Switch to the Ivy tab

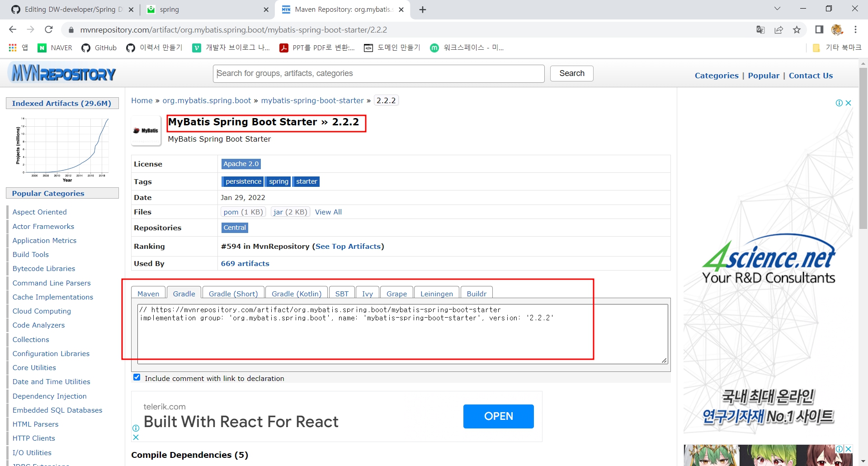pos(368,293)
